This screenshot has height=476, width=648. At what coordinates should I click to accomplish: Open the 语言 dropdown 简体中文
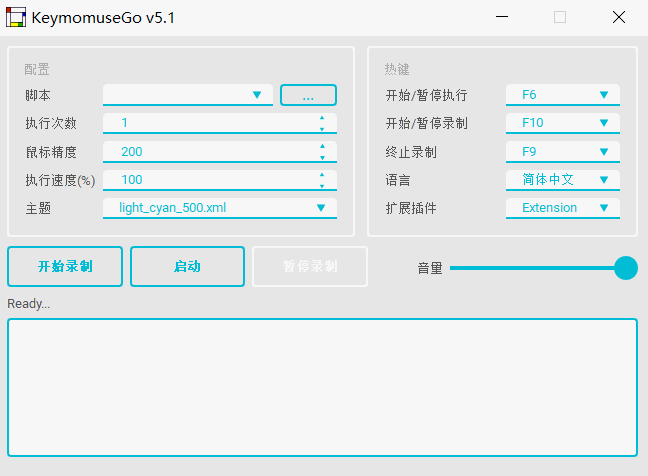562,180
